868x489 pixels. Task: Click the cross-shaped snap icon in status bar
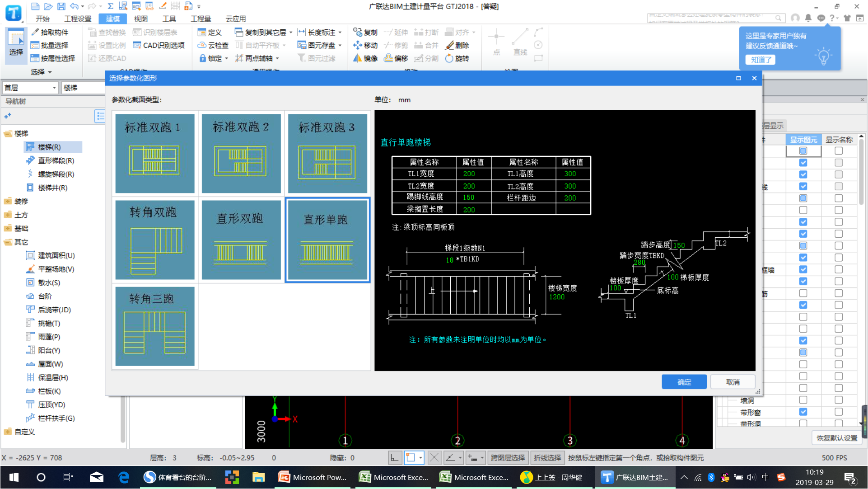(434, 458)
